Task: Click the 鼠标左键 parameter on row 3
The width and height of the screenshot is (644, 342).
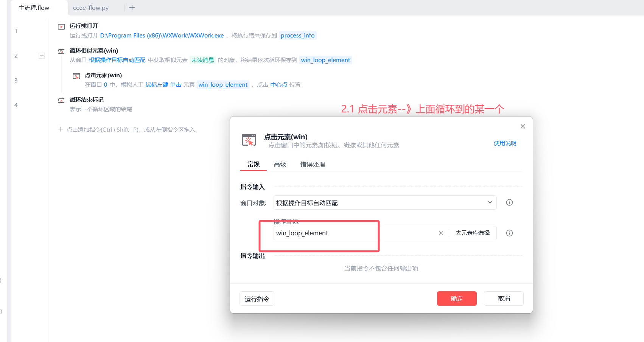Action: (x=157, y=84)
